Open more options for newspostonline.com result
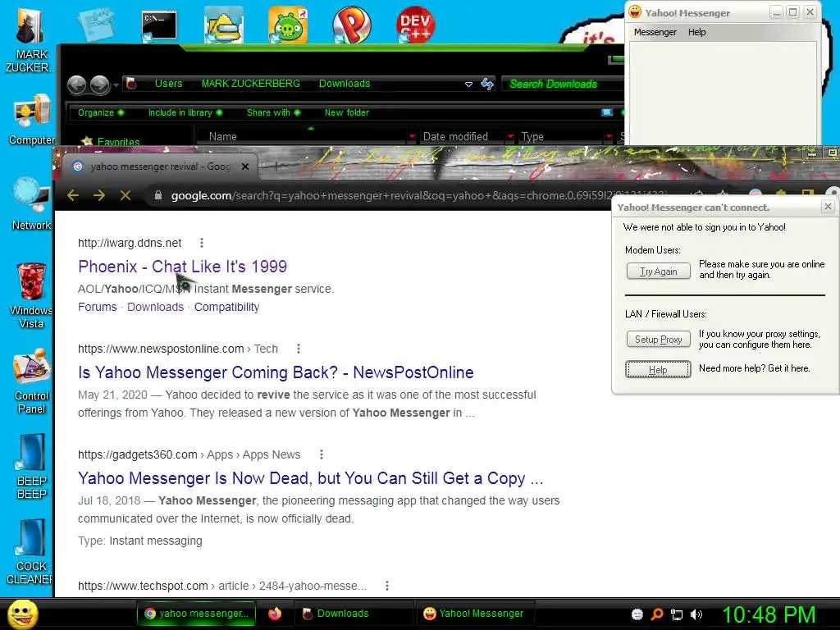Viewport: 840px width, 630px height. coord(299,349)
